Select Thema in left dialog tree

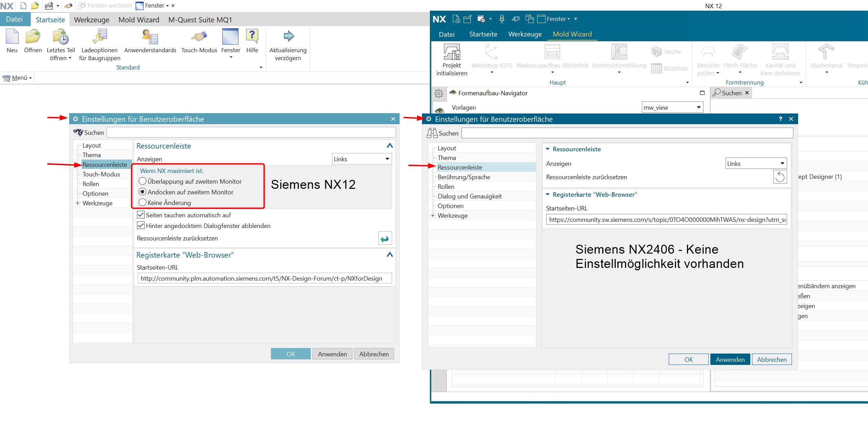(92, 155)
